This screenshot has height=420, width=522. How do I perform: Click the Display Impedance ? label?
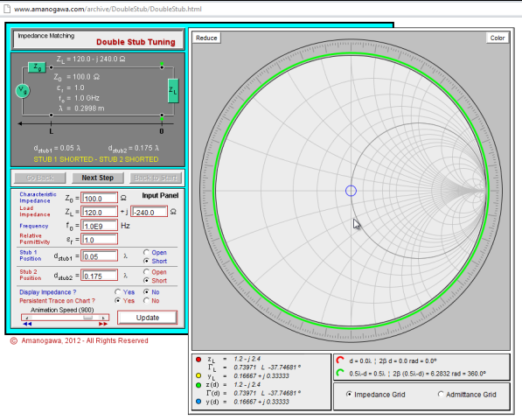point(47,292)
